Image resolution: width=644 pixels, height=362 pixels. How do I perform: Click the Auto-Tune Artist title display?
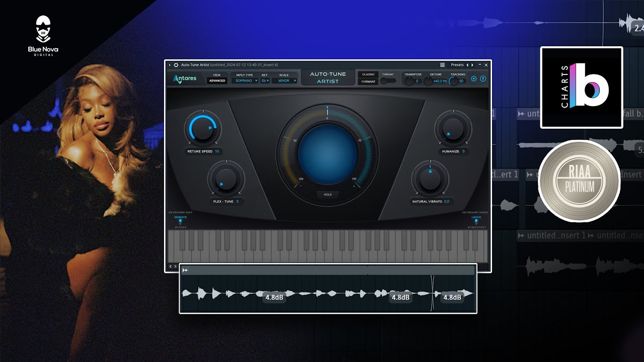(x=328, y=78)
